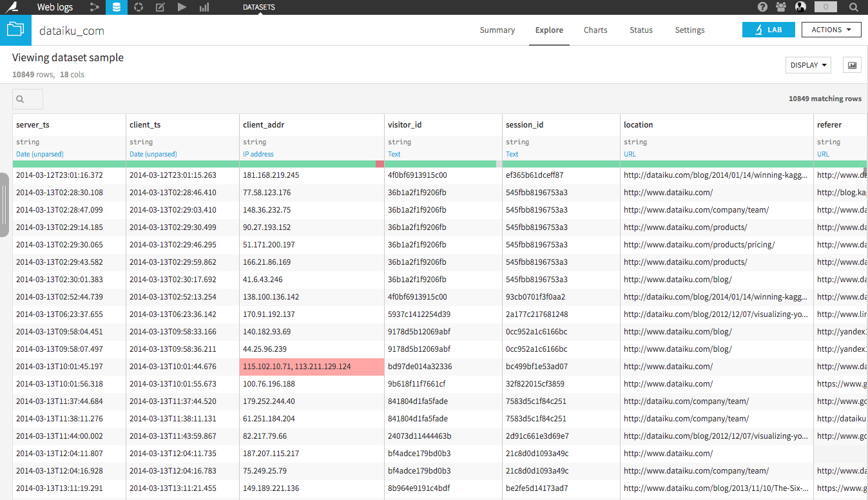This screenshot has width=868, height=500.
Task: Click the session_id validity color bar
Action: point(561,164)
